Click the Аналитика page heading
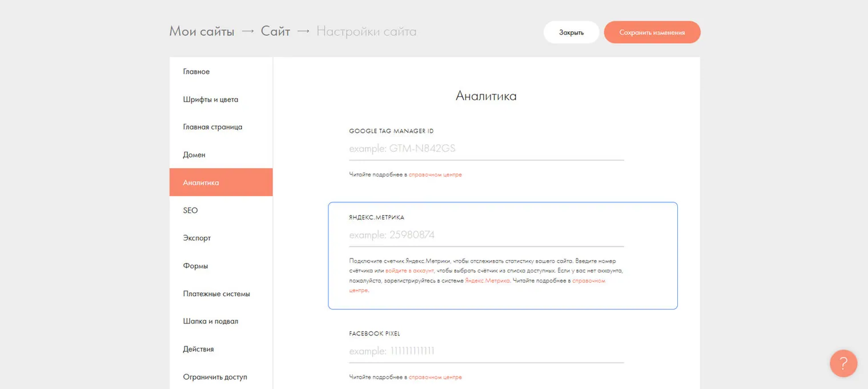This screenshot has height=389, width=868. click(486, 96)
